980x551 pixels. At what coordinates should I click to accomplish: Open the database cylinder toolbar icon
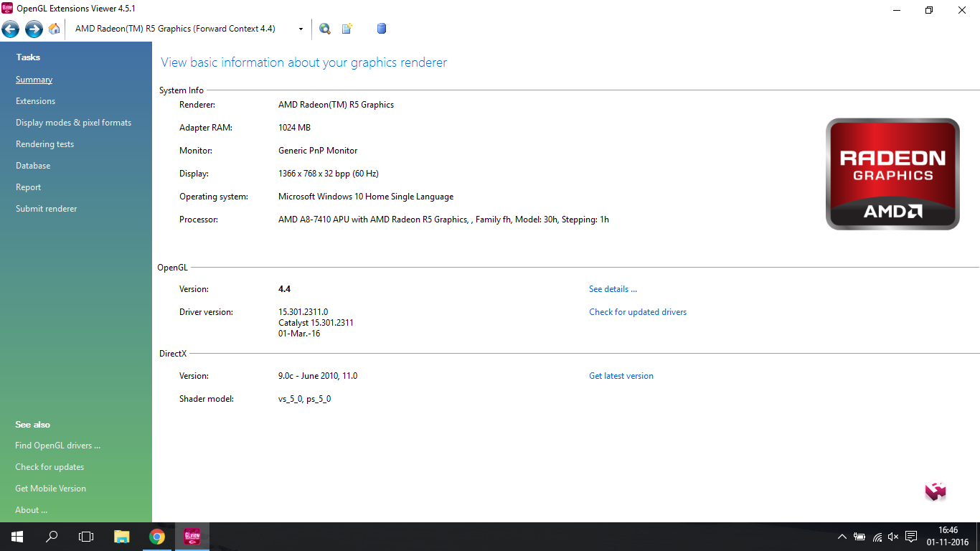click(x=382, y=29)
